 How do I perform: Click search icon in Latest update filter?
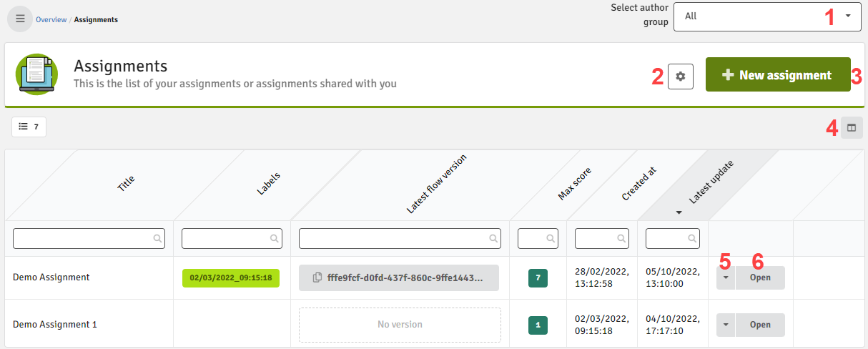point(692,239)
